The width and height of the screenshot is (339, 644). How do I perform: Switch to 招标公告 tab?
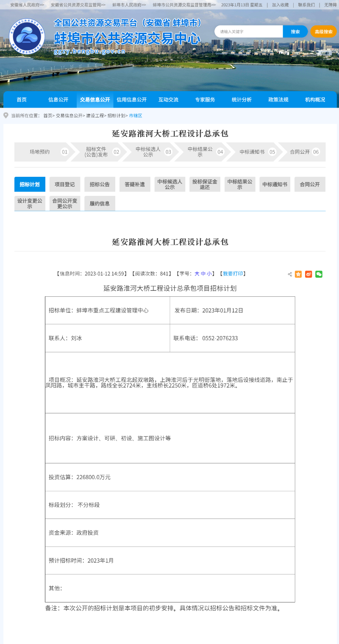point(100,184)
